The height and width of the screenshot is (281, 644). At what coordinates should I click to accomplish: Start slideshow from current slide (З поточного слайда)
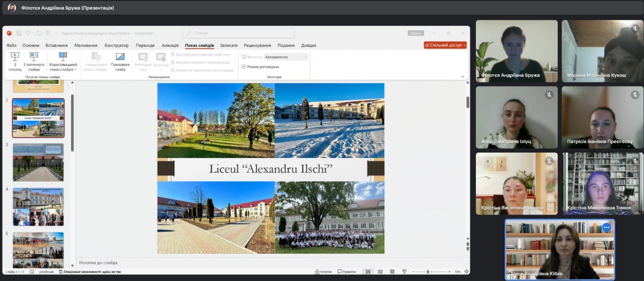click(x=34, y=61)
